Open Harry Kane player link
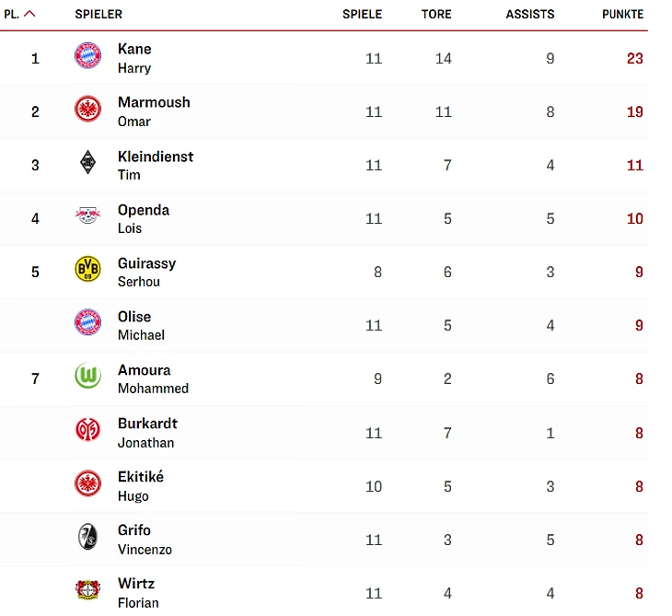Screen dimensions: 672x616 pos(134,58)
